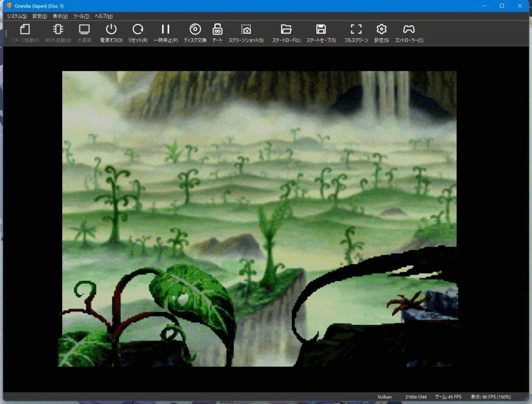Open the 表示(V) menu
The height and width of the screenshot is (404, 532).
pos(60,16)
